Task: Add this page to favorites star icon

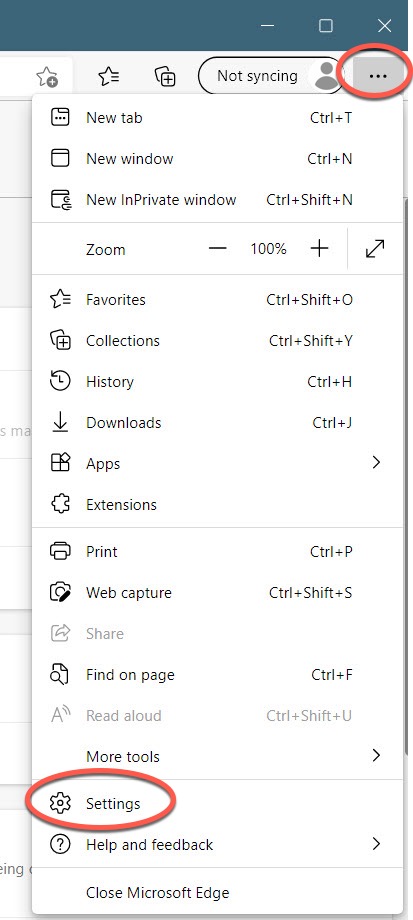Action: 47,76
